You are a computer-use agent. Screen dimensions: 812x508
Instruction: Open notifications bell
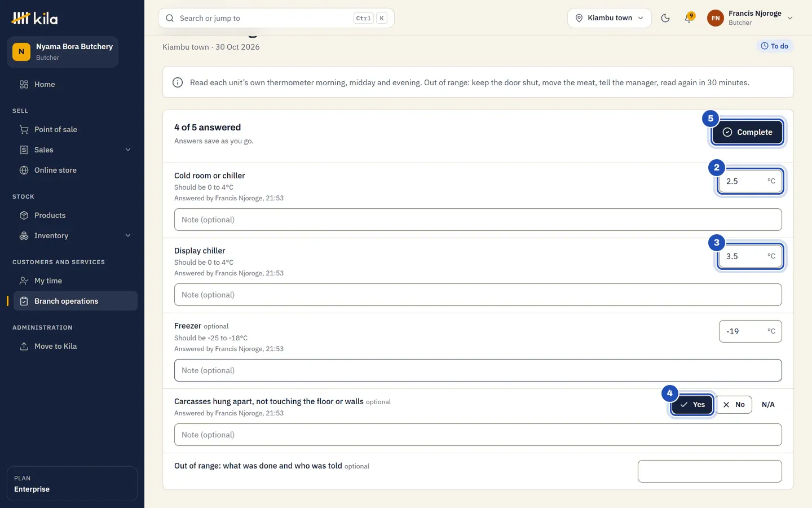click(689, 18)
